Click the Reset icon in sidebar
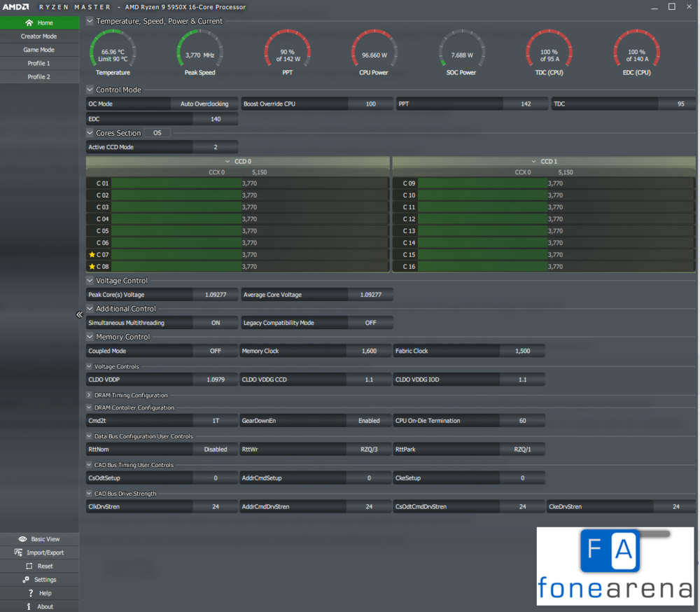 [x=29, y=566]
